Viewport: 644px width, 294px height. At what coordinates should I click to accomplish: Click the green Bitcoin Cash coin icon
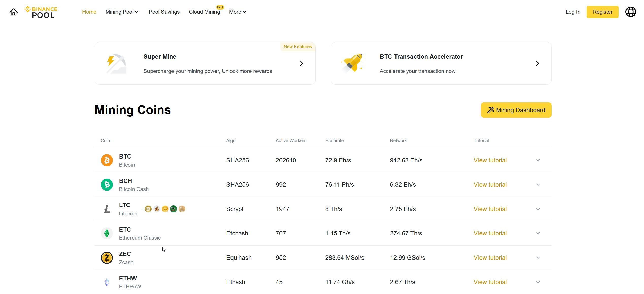pos(107,184)
